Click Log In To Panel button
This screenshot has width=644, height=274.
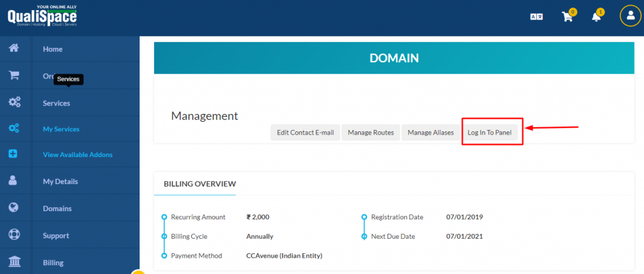(489, 133)
